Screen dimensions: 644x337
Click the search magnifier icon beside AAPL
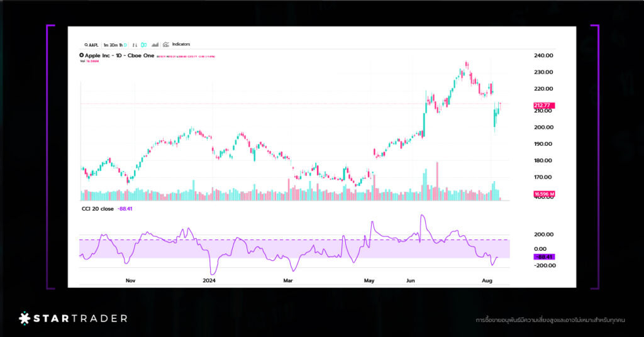86,45
